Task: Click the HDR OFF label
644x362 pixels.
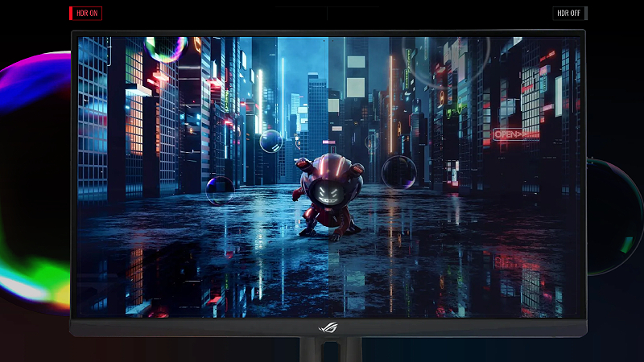Action: click(x=568, y=13)
